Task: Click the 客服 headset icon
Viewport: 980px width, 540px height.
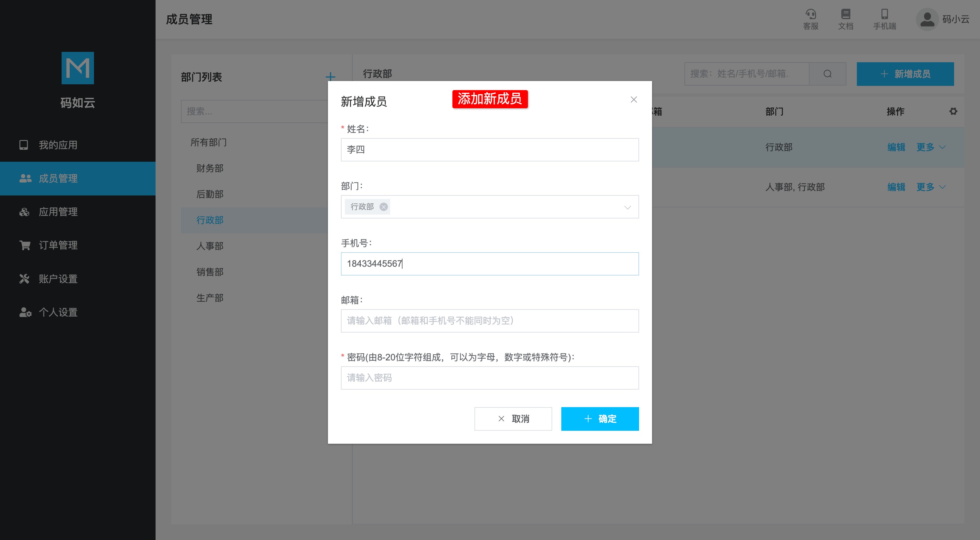Action: [x=810, y=19]
